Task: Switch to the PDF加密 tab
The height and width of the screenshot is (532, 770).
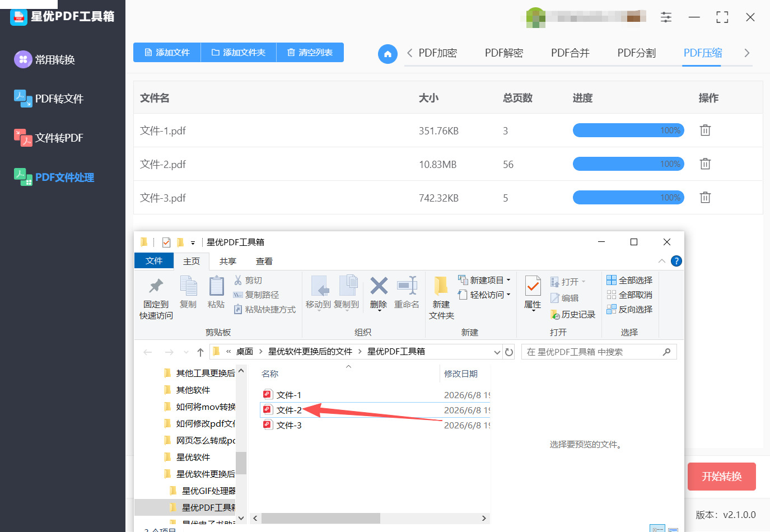Action: click(438, 53)
